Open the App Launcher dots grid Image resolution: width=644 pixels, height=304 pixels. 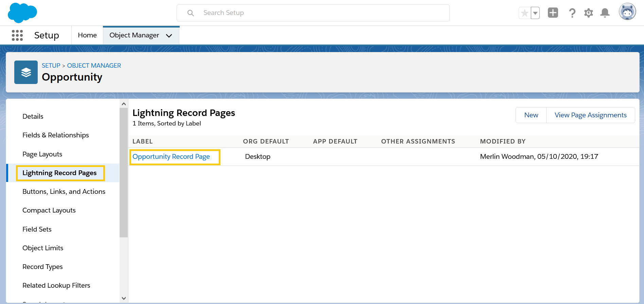click(17, 35)
